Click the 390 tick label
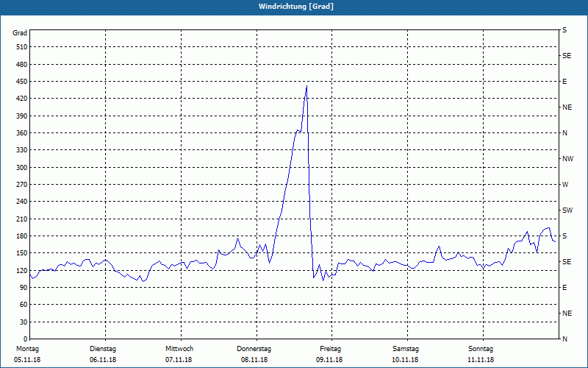Screen dimensions: 588x368 (x=22, y=116)
